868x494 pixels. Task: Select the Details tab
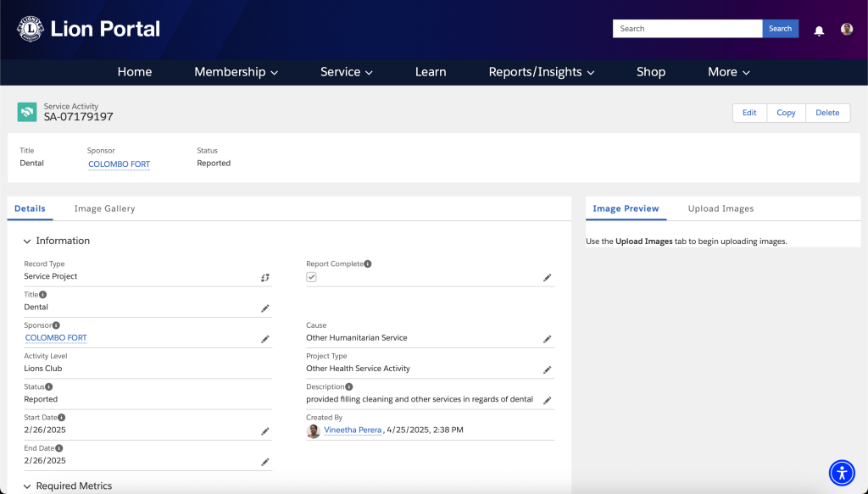[30, 208]
